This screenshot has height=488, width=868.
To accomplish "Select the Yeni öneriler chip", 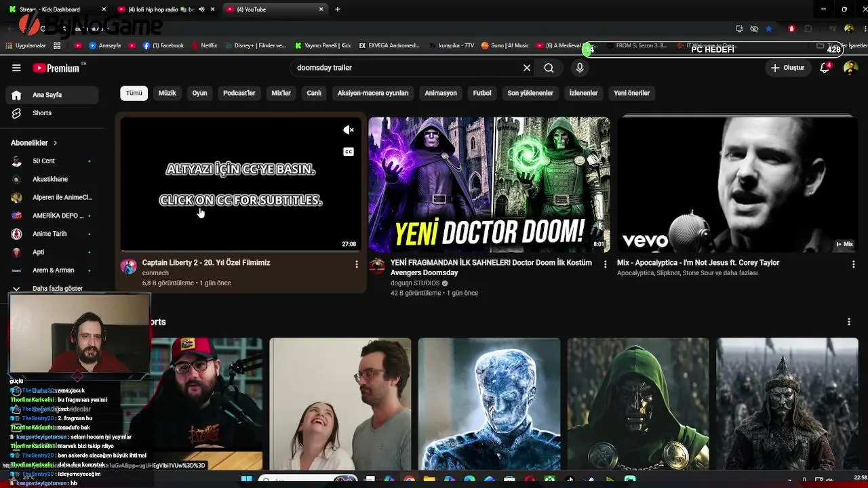I will pos(631,93).
